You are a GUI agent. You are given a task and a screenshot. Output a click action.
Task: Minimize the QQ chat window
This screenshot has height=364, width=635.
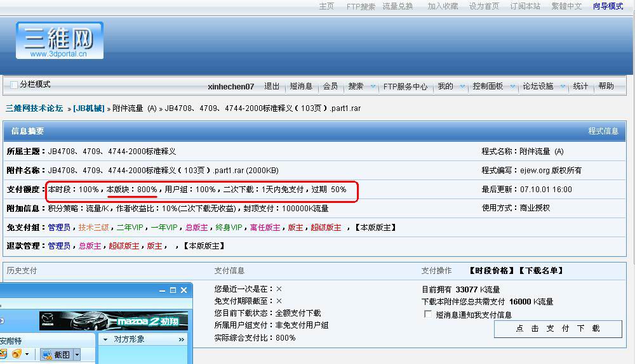(x=162, y=290)
